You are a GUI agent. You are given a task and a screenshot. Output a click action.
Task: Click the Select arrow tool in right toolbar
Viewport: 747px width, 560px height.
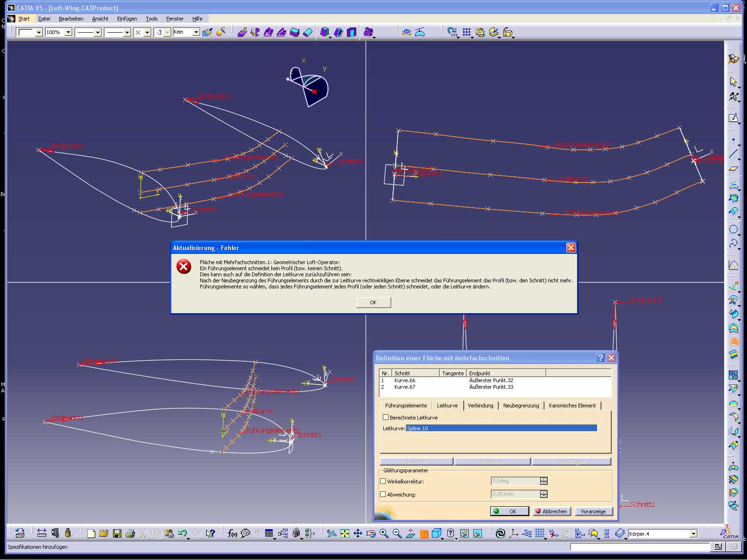(733, 82)
